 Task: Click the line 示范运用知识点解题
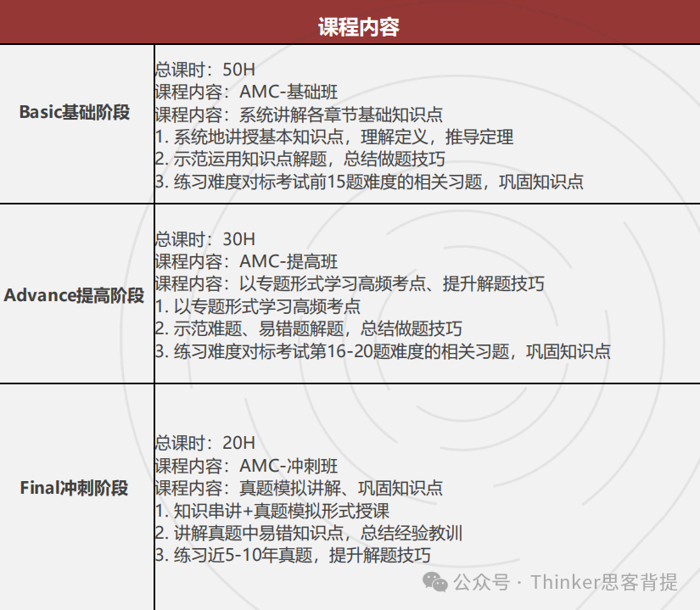(300, 159)
